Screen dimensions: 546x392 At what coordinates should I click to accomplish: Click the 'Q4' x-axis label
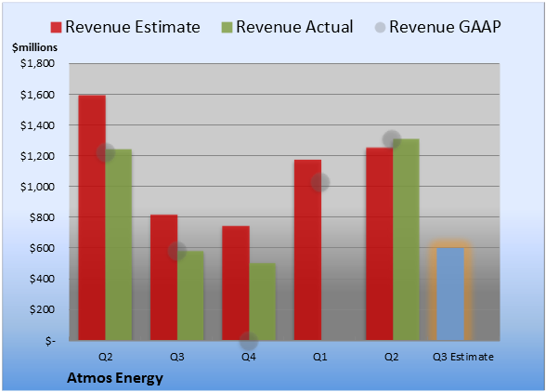click(249, 357)
